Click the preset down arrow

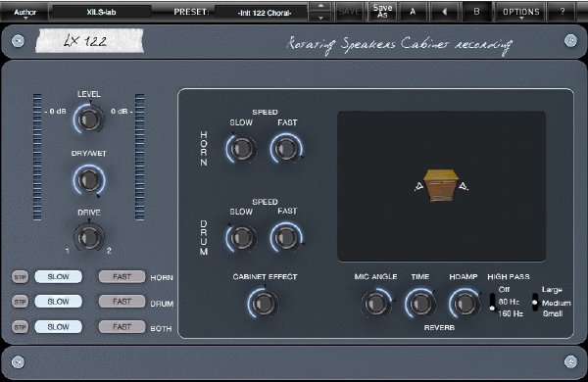320,18
